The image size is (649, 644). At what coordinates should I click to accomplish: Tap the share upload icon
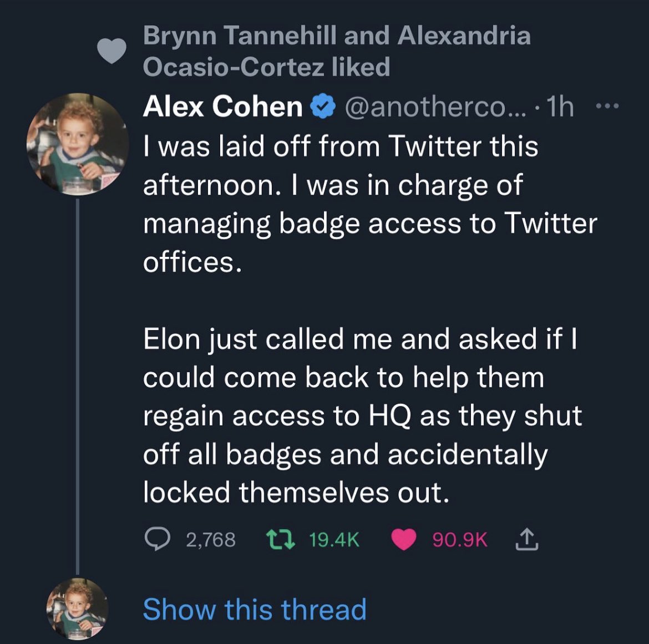pos(527,539)
